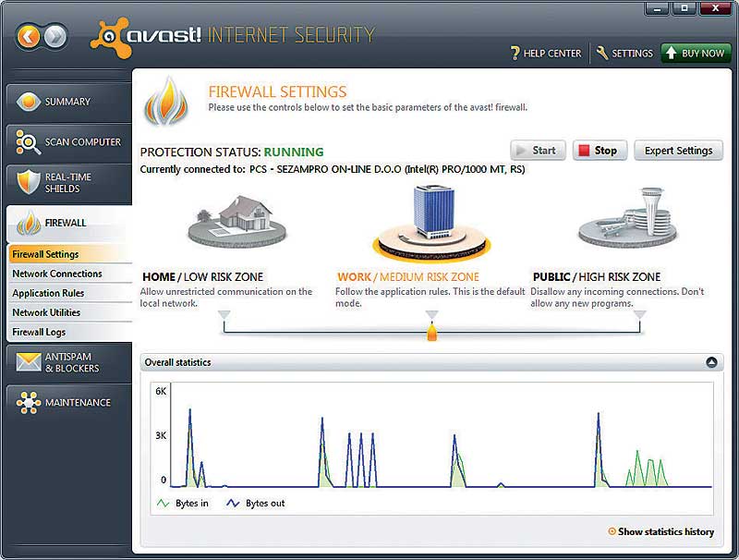Click the orange risk zone slider handle
This screenshot has height=560, width=739.
[x=431, y=331]
